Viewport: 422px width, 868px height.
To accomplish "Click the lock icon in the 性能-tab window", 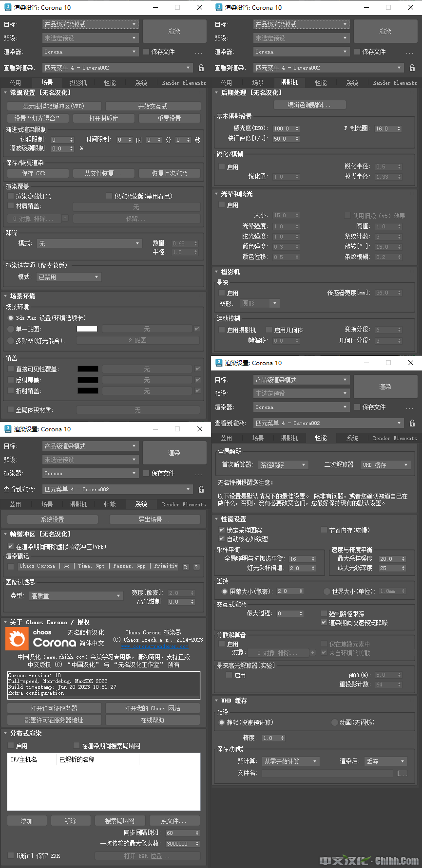I will [412, 423].
